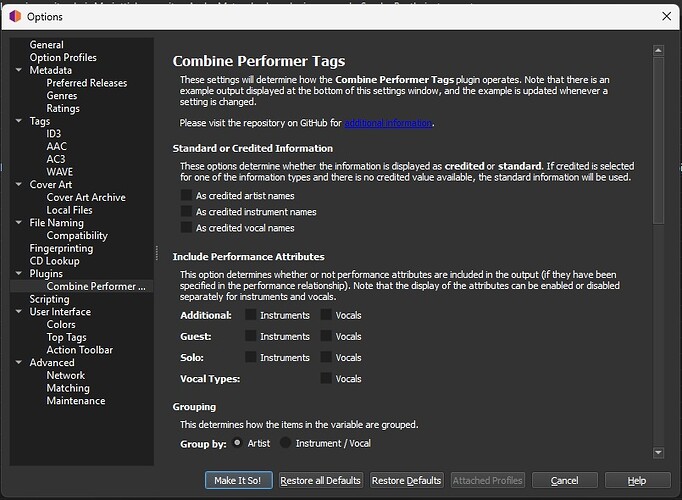
Task: Click the vertical scrollbar down arrow
Action: [658, 453]
